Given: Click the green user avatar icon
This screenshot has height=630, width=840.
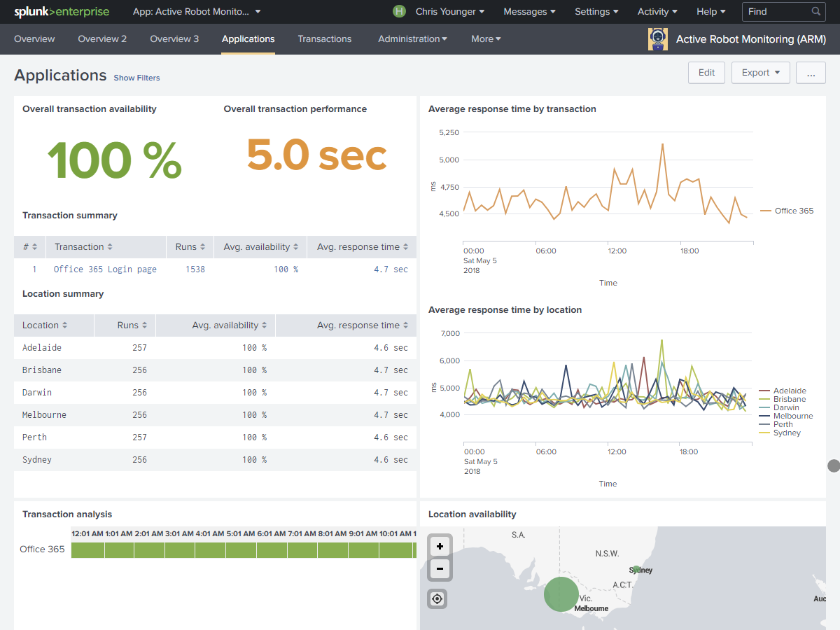Looking at the screenshot, I should (399, 12).
